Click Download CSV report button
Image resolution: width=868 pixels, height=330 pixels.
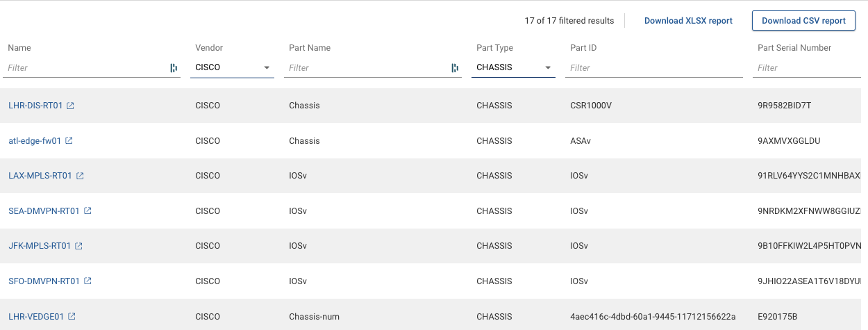coord(803,21)
